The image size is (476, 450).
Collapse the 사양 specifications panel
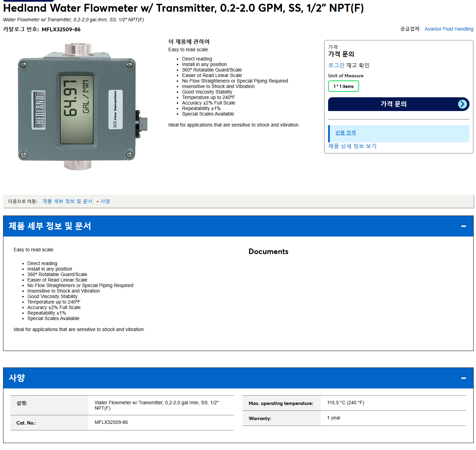463,378
